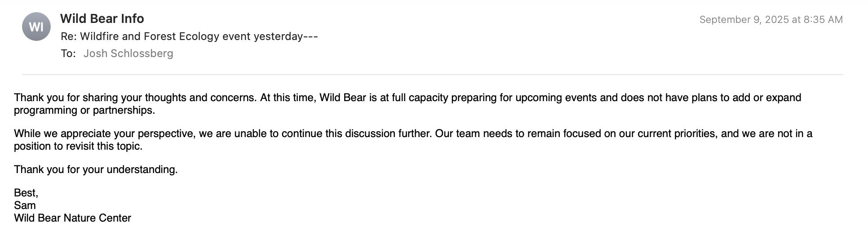Screen dimensions: 868x240
Task: Click the phrase 'Thank you for sharing your thoughts'
Action: pos(90,98)
